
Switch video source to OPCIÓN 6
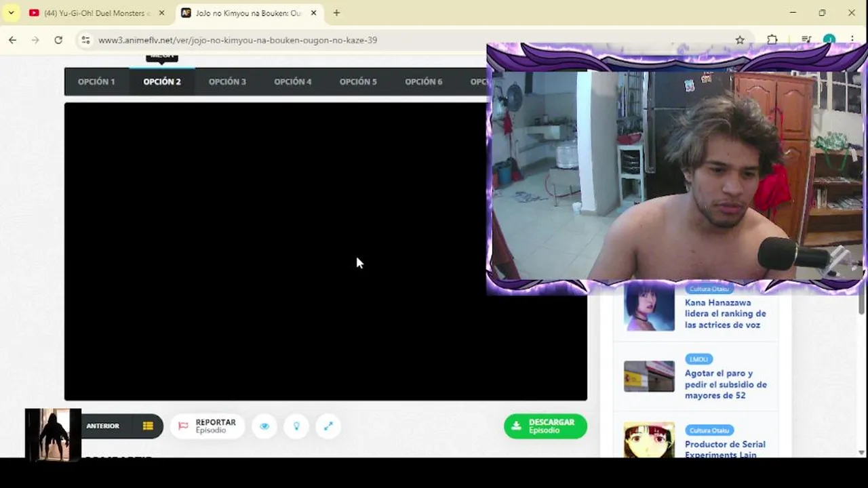pos(424,81)
